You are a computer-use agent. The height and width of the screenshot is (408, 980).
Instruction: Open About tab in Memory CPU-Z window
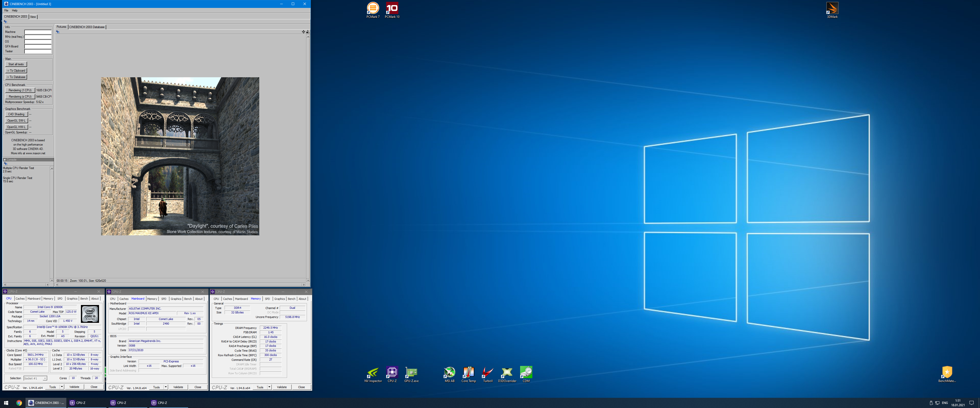(x=302, y=299)
